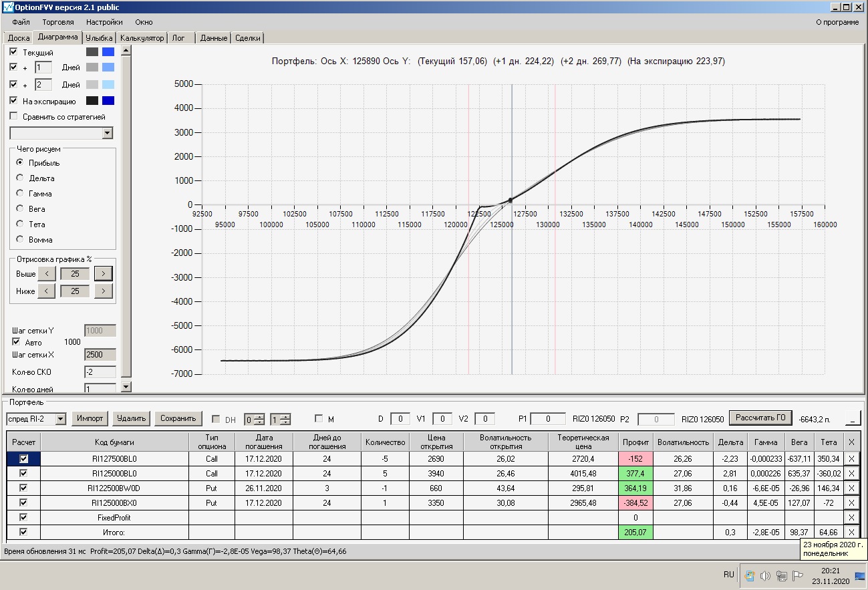This screenshot has width=868, height=590.
Task: Increase the Выше chart cutoff percentage
Action: (x=104, y=273)
